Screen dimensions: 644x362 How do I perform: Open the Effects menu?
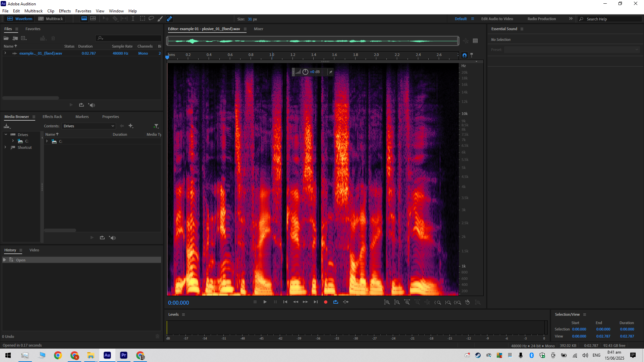(65, 11)
